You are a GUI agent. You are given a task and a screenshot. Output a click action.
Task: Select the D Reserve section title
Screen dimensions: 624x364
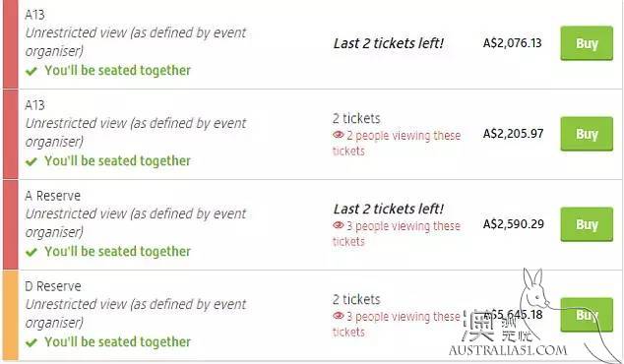point(53,286)
